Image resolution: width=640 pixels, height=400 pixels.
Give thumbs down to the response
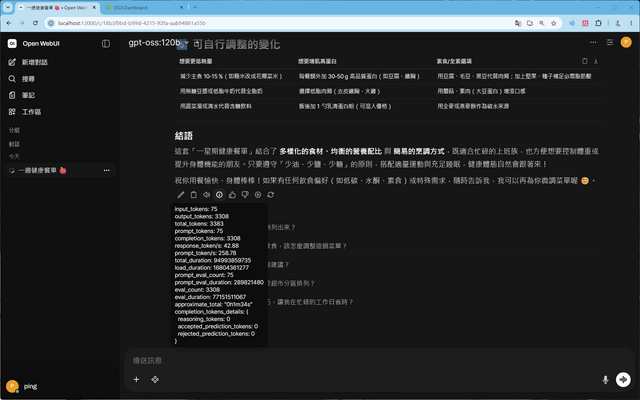[x=245, y=195]
